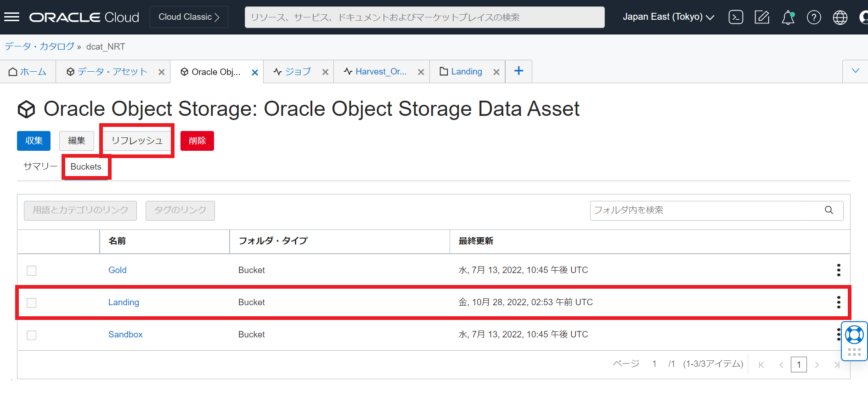Image resolution: width=868 pixels, height=399 pixels.
Task: Add a new tab with plus icon
Action: click(519, 71)
